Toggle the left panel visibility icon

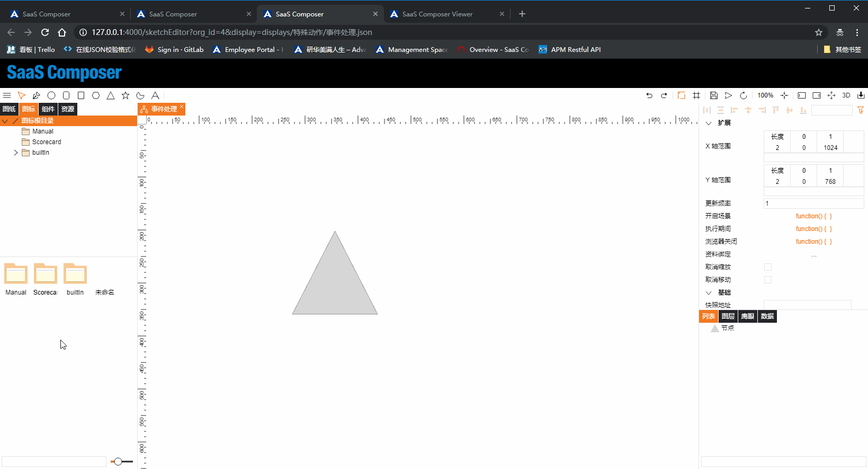802,95
